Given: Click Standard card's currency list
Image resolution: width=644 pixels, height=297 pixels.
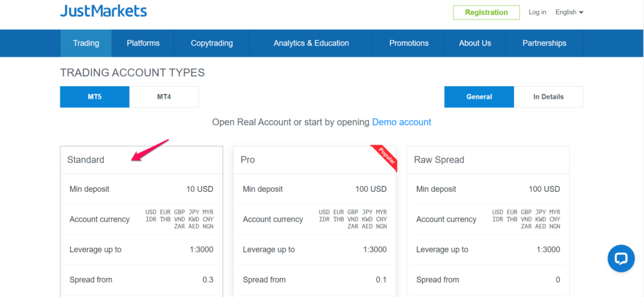Looking at the screenshot, I should [x=179, y=220].
